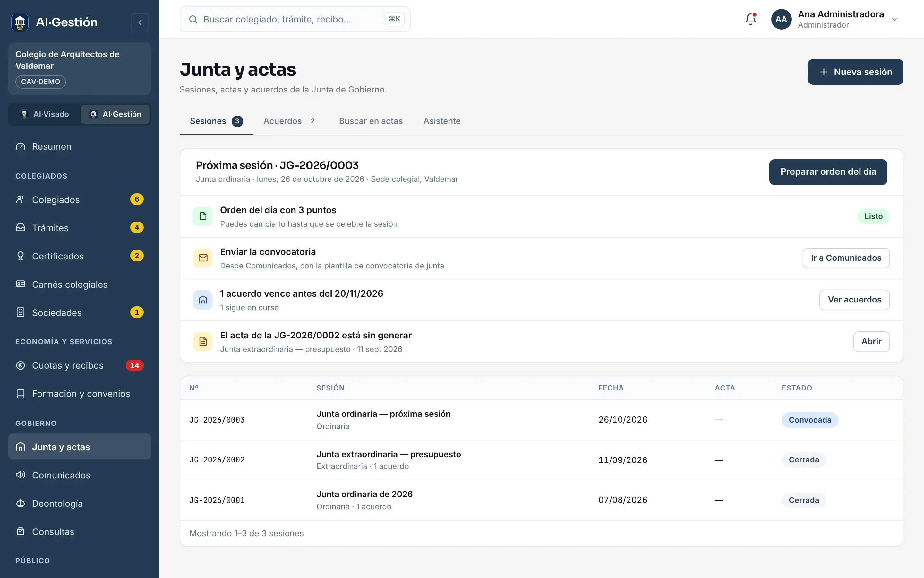This screenshot has width=924, height=578.
Task: Click the date 11/09/2026
Action: click(623, 460)
